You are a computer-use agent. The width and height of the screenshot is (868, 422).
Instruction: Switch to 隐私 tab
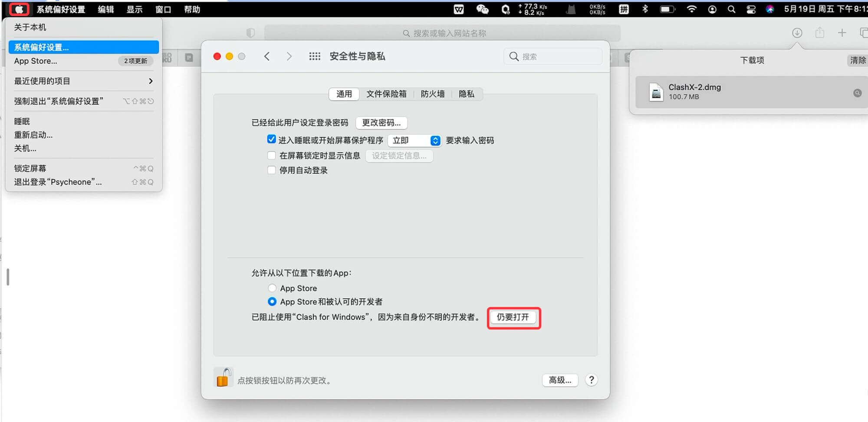tap(467, 94)
